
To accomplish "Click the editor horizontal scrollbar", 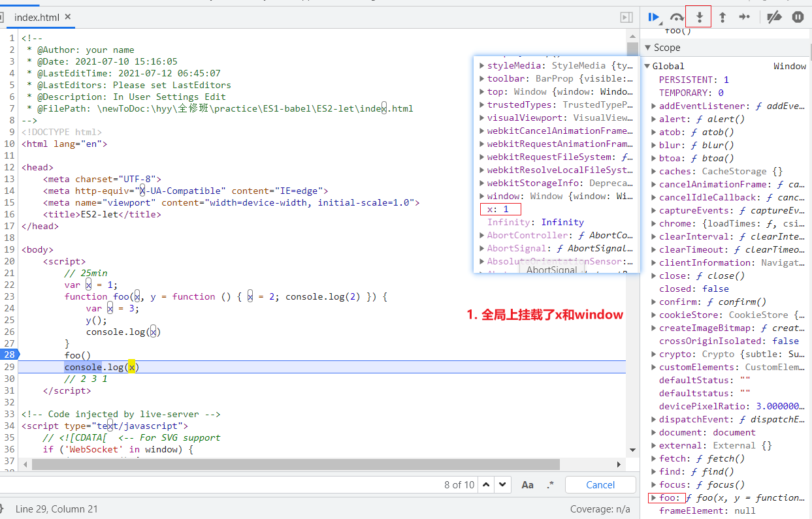I will click(295, 464).
